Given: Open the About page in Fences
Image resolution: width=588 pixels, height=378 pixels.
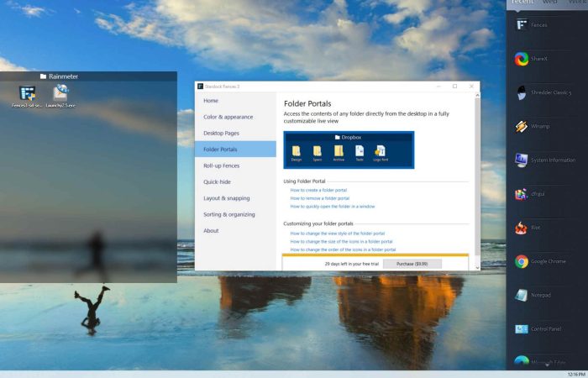Looking at the screenshot, I should 235,231.
